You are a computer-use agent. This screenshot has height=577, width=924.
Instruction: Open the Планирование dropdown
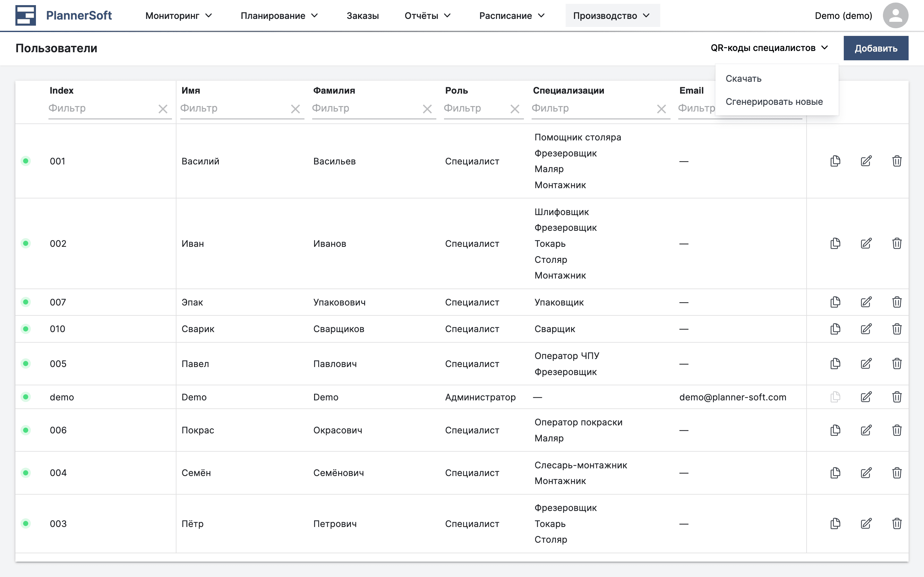(279, 16)
